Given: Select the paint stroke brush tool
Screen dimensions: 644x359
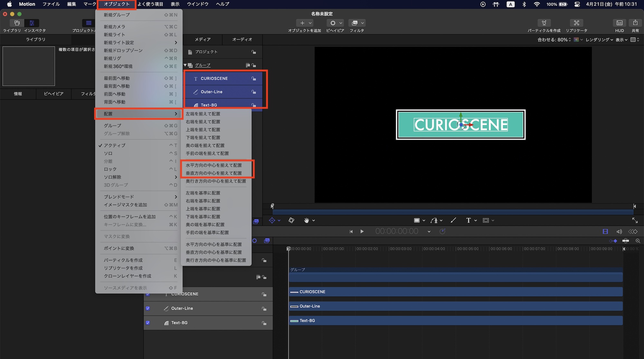Looking at the screenshot, I should coord(453,220).
